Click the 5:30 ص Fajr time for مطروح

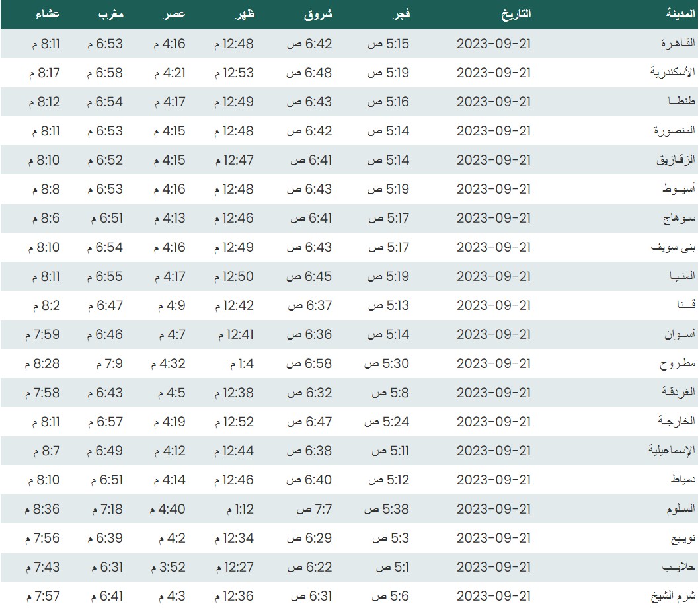tap(387, 363)
